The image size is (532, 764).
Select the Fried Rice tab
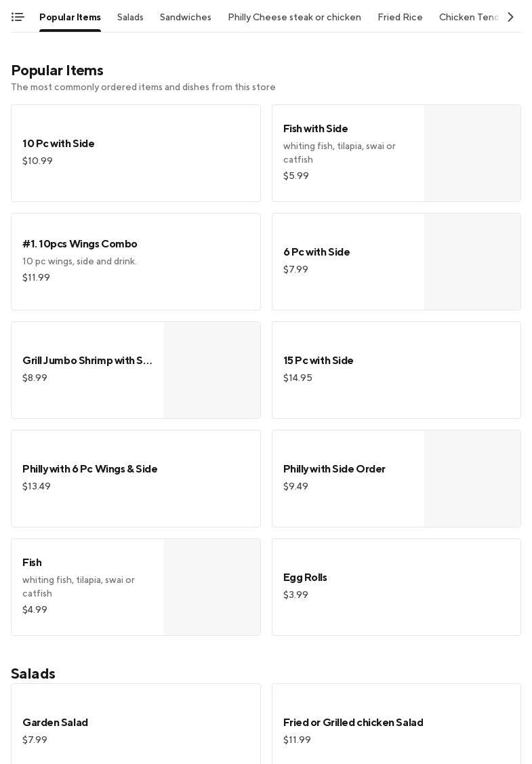pos(400,17)
